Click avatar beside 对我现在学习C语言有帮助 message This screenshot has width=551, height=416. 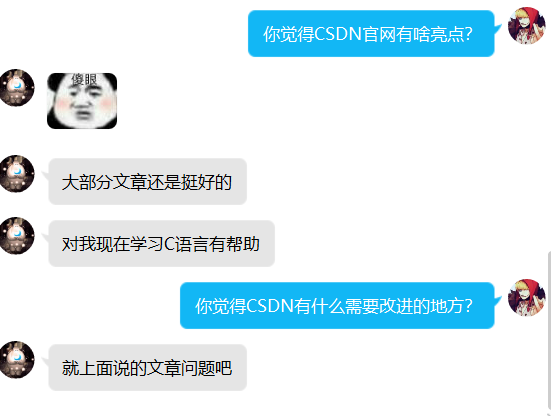coord(16,236)
